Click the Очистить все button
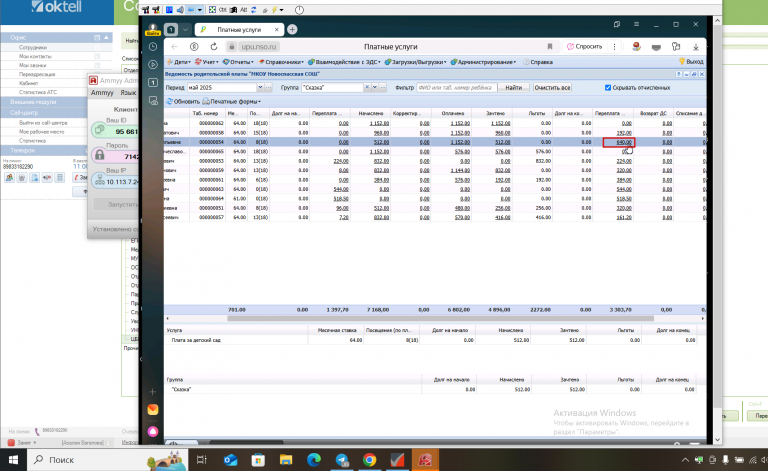 [x=552, y=88]
